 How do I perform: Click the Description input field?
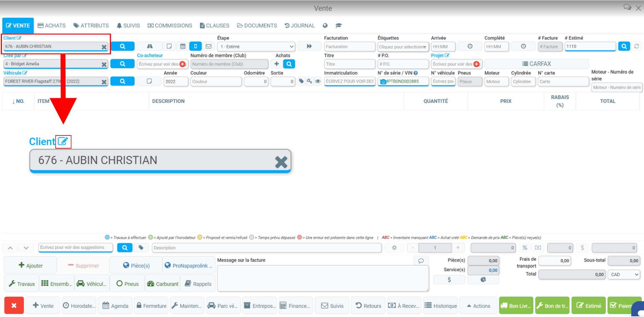click(x=267, y=248)
